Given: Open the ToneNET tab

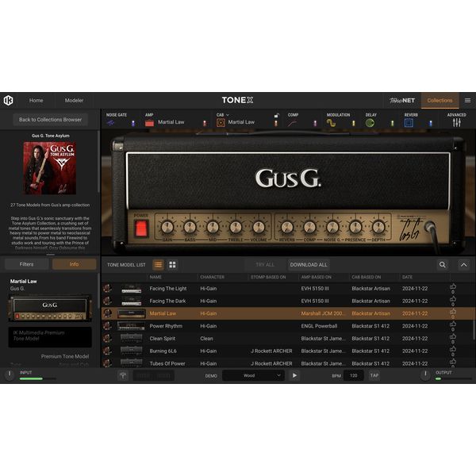Looking at the screenshot, I should [402, 101].
